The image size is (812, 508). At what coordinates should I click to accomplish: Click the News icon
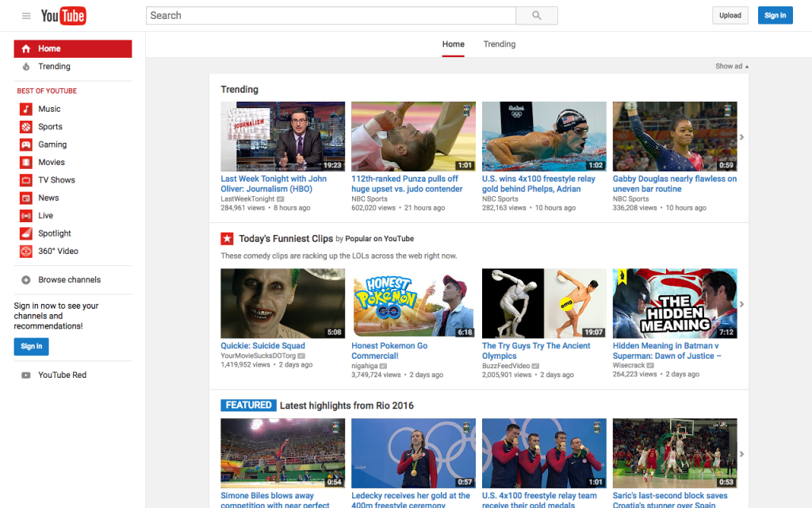tap(26, 198)
